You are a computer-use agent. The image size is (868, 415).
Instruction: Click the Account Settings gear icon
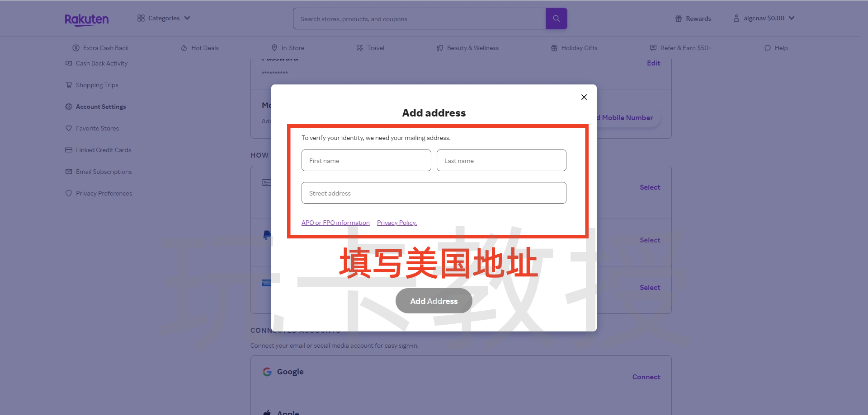coord(69,107)
